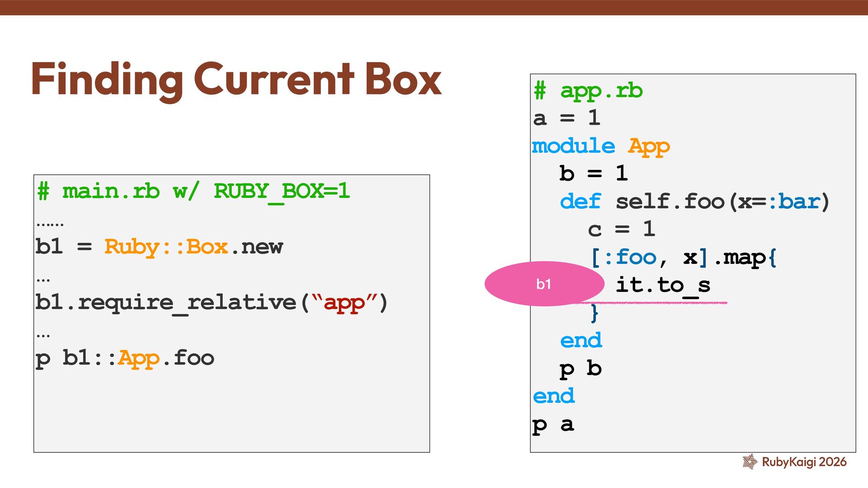Click the 'p b' statement
The height and width of the screenshot is (488, 868).
click(x=580, y=369)
